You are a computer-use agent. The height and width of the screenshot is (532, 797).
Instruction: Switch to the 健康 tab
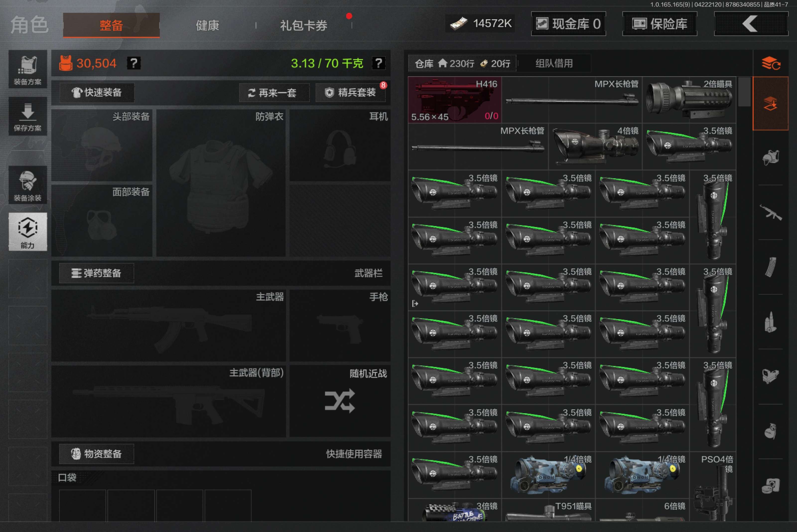pos(207,25)
